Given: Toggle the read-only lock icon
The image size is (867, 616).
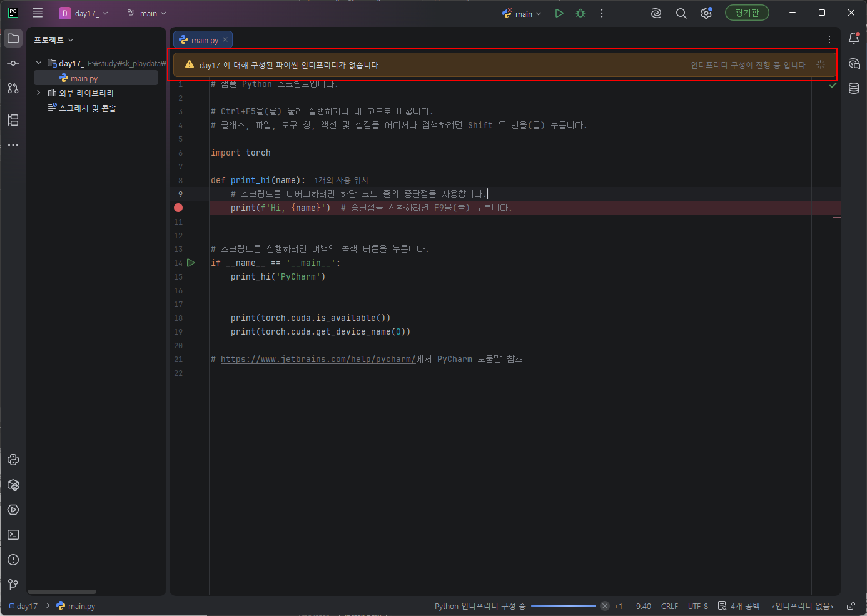Looking at the screenshot, I should [x=851, y=606].
